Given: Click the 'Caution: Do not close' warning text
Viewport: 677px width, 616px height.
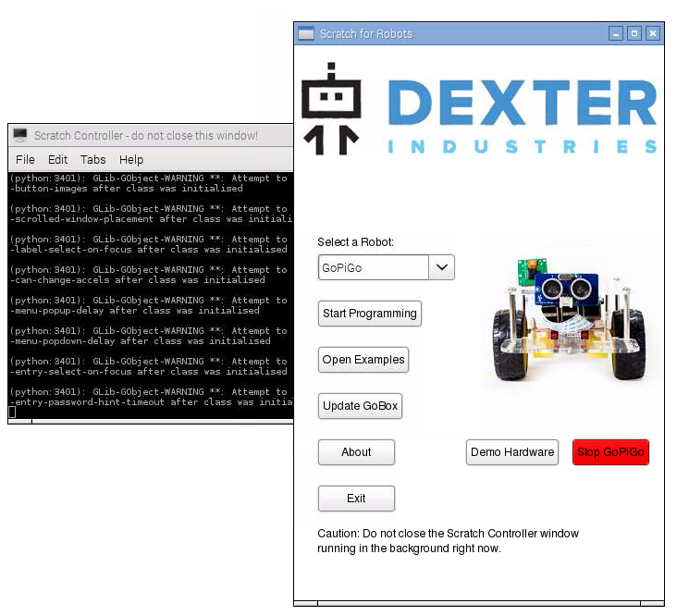Looking at the screenshot, I should (x=448, y=541).
